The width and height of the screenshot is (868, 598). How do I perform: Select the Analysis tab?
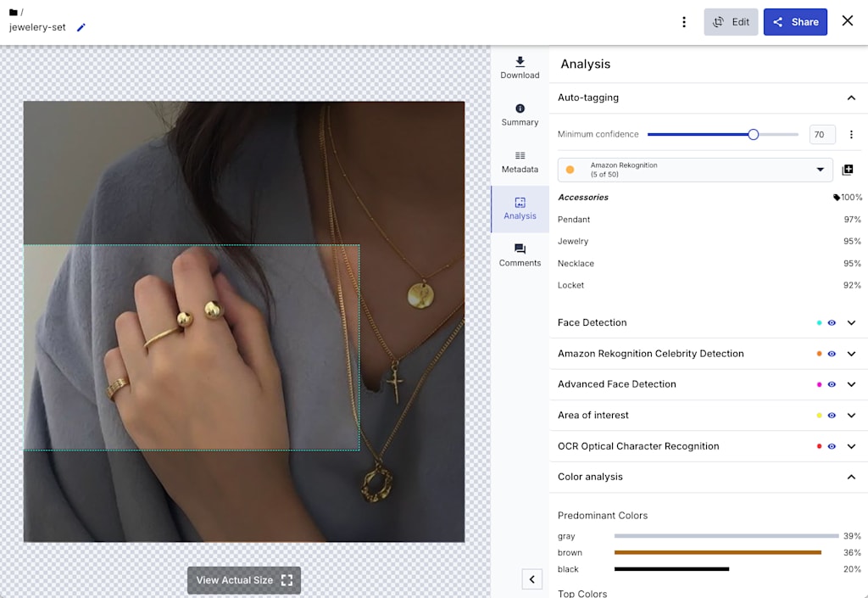520,209
